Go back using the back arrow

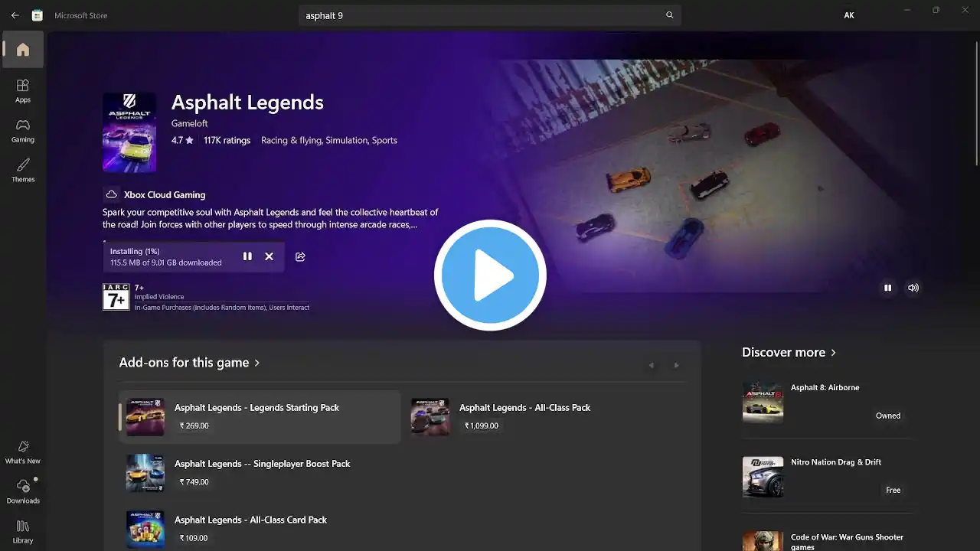(15, 15)
